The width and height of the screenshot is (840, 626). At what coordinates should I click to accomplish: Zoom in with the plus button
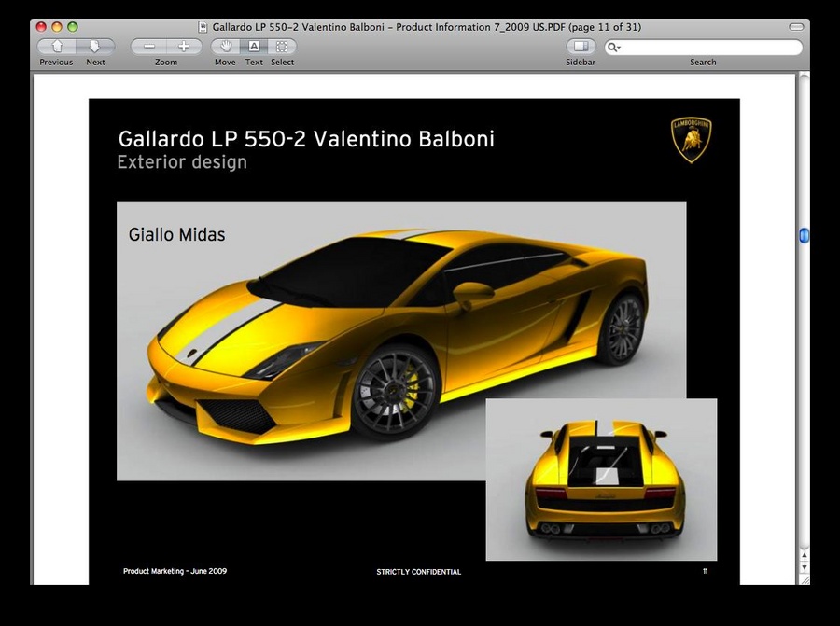[184, 47]
